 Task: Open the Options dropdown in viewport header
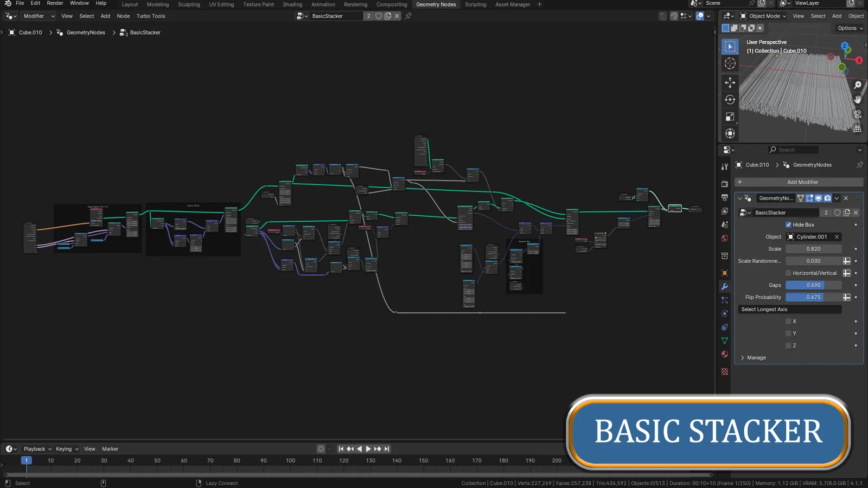848,28
